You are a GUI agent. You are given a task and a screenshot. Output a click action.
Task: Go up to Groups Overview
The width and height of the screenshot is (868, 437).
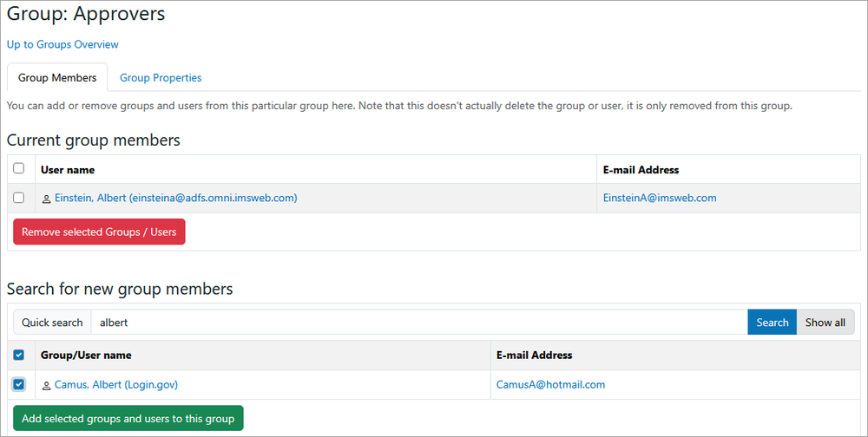[62, 44]
